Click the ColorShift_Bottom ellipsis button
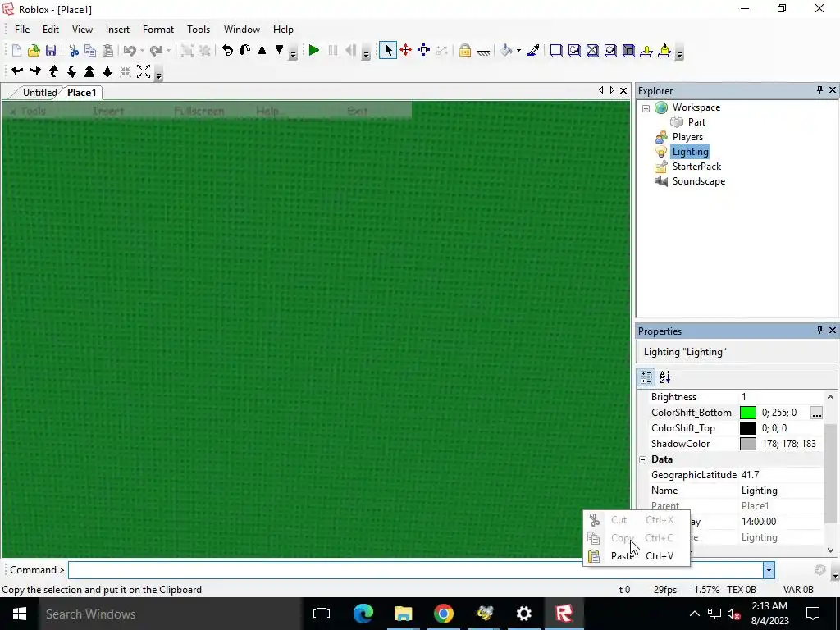This screenshot has width=840, height=630. point(816,413)
